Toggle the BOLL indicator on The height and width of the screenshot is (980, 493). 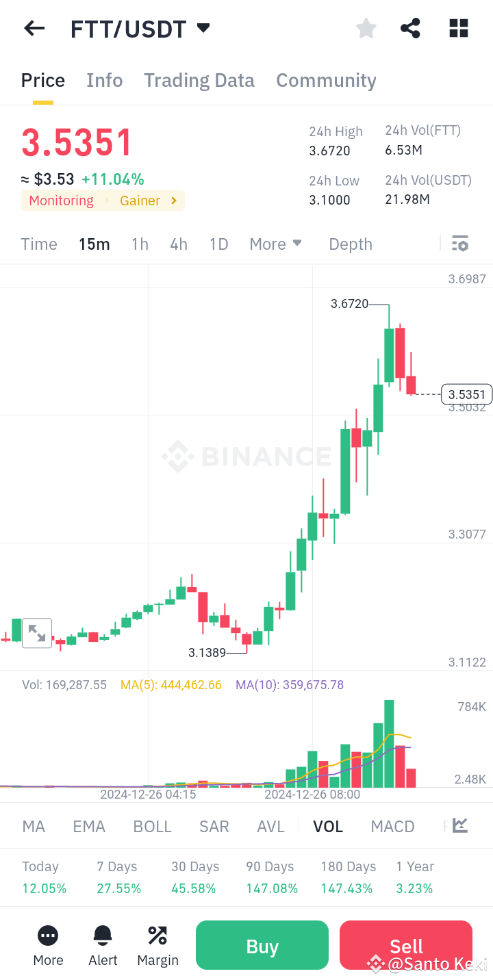(x=152, y=826)
